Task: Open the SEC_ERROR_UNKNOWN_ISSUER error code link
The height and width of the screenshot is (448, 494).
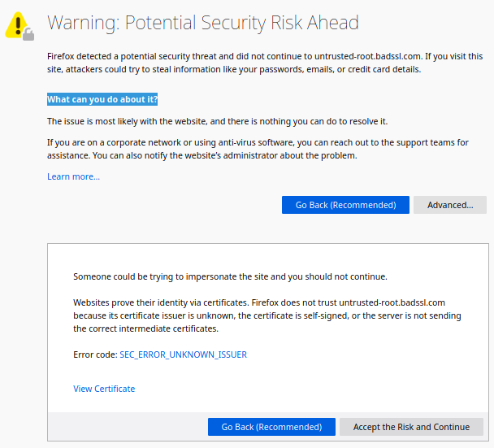Action: 184,354
